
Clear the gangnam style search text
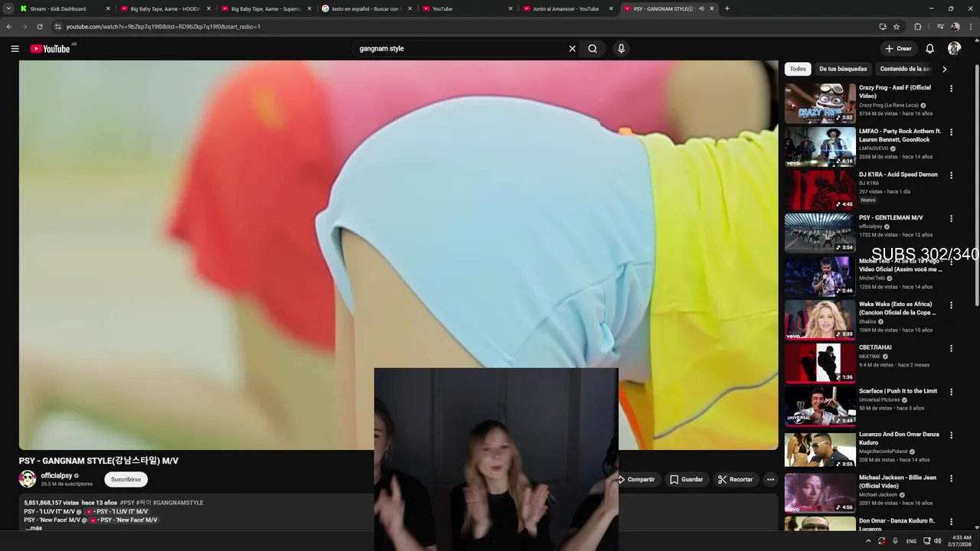572,48
